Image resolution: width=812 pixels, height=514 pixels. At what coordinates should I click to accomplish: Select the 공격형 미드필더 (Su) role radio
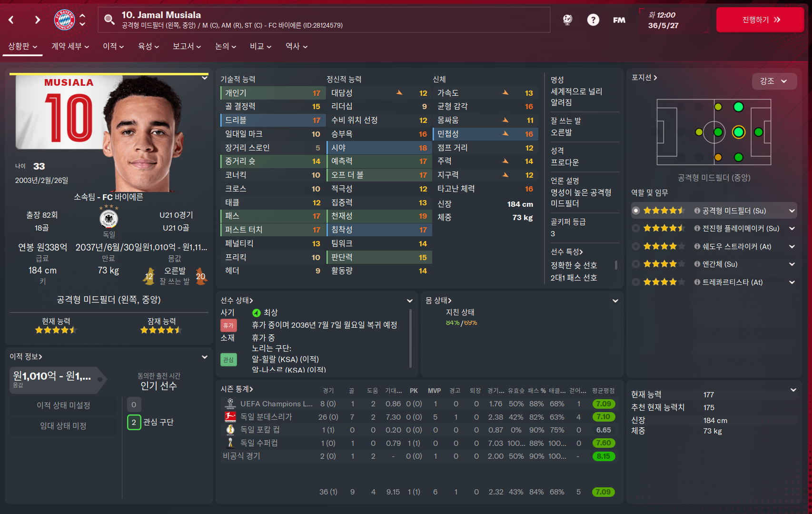click(x=636, y=211)
